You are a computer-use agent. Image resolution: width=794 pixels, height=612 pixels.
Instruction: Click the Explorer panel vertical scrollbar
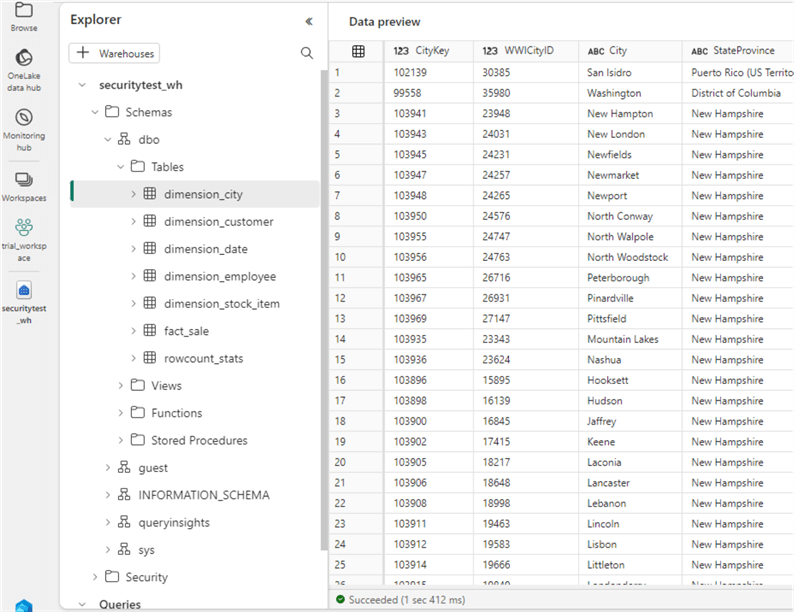pyautogui.click(x=323, y=300)
